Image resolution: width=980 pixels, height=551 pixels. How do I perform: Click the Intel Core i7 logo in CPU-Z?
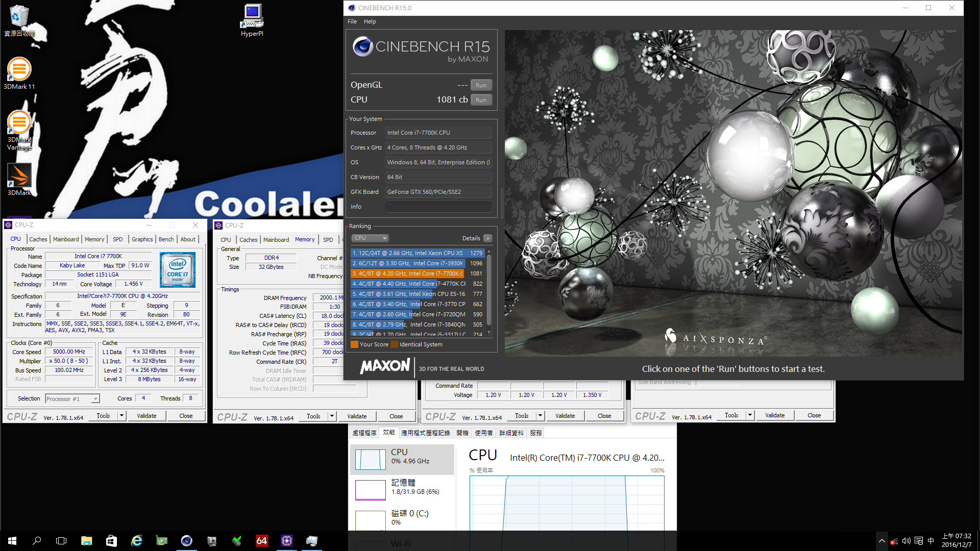point(178,270)
